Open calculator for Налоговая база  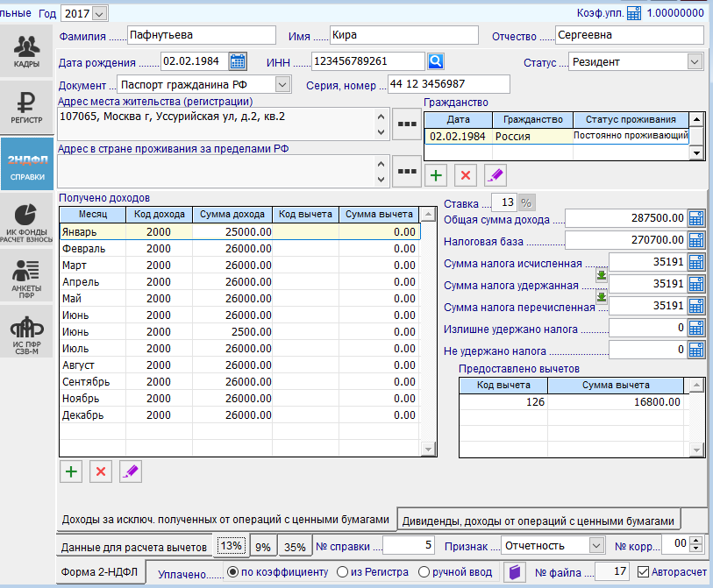[695, 240]
